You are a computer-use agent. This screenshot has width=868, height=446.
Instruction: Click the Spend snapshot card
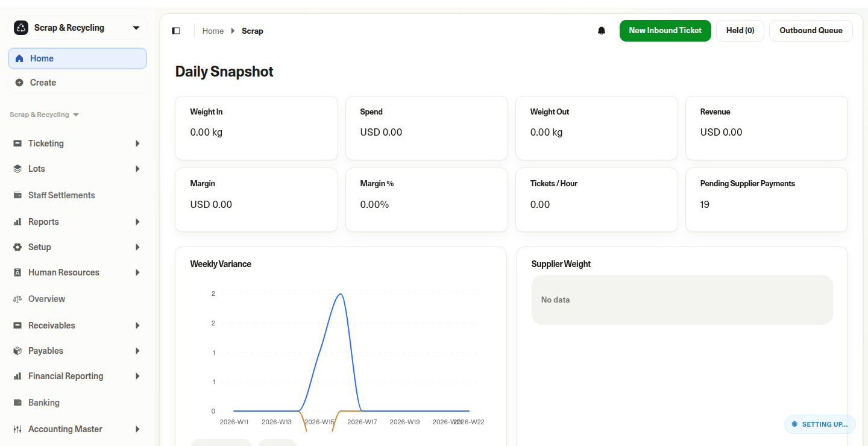pyautogui.click(x=427, y=128)
